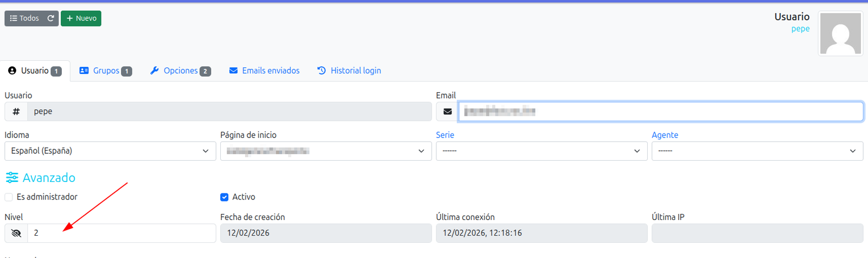Click the Nivel input field
The image size is (868, 258).
(122, 233)
